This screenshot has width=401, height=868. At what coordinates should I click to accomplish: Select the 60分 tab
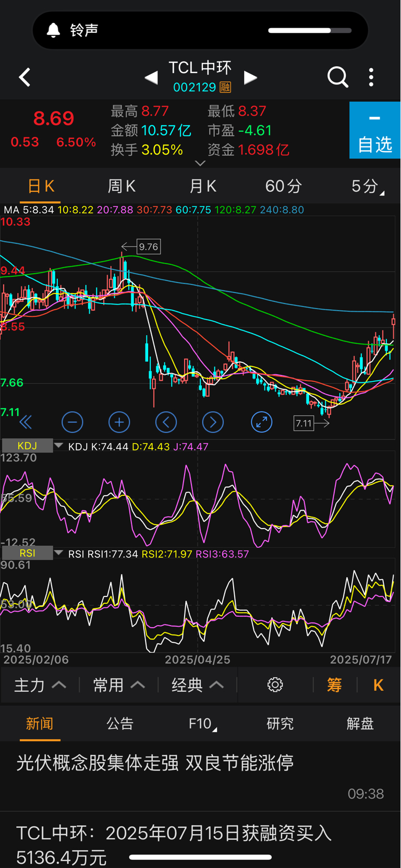(x=283, y=186)
